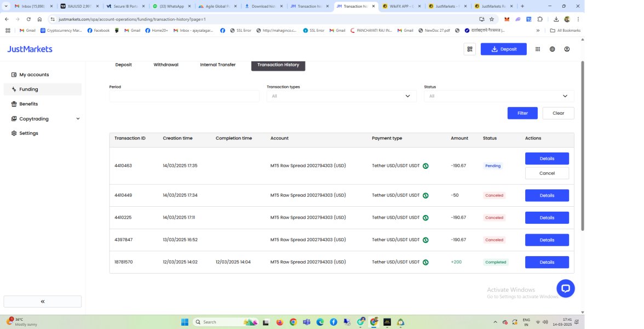Open the QR code icon in header

point(469,49)
